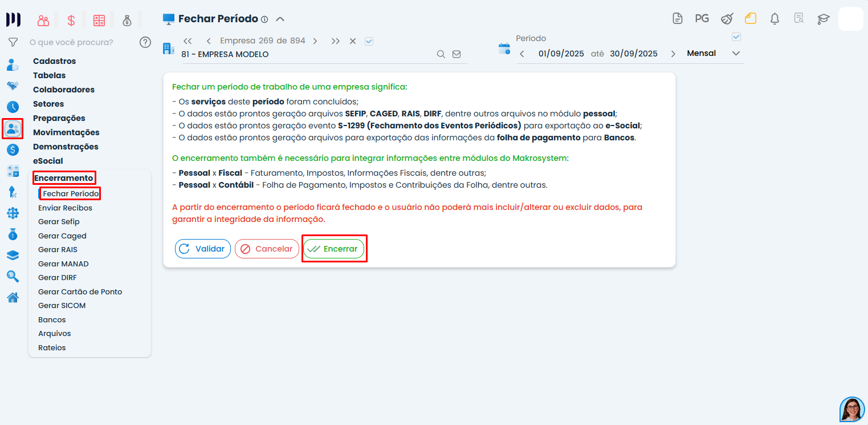Open the people shortcut icon in top bar
The image size is (868, 425).
(x=43, y=21)
